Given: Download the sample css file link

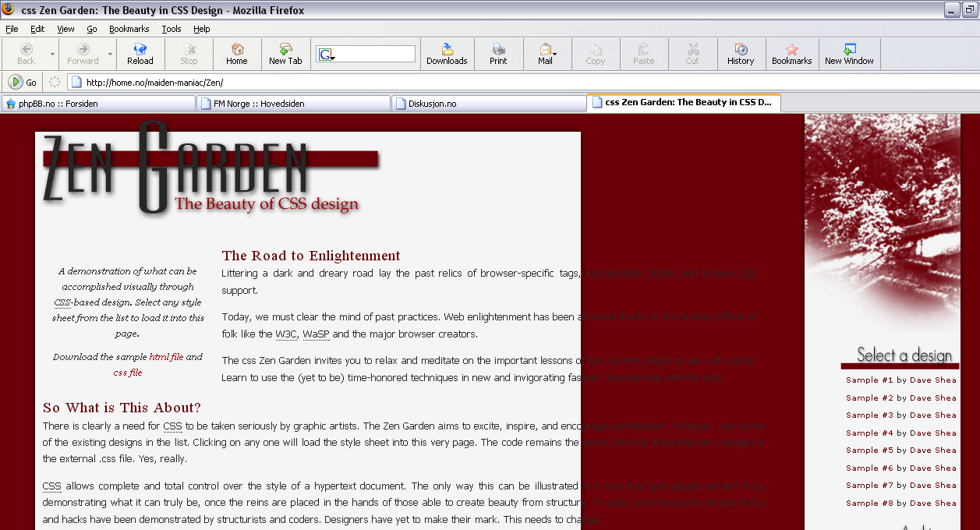Looking at the screenshot, I should click(128, 373).
